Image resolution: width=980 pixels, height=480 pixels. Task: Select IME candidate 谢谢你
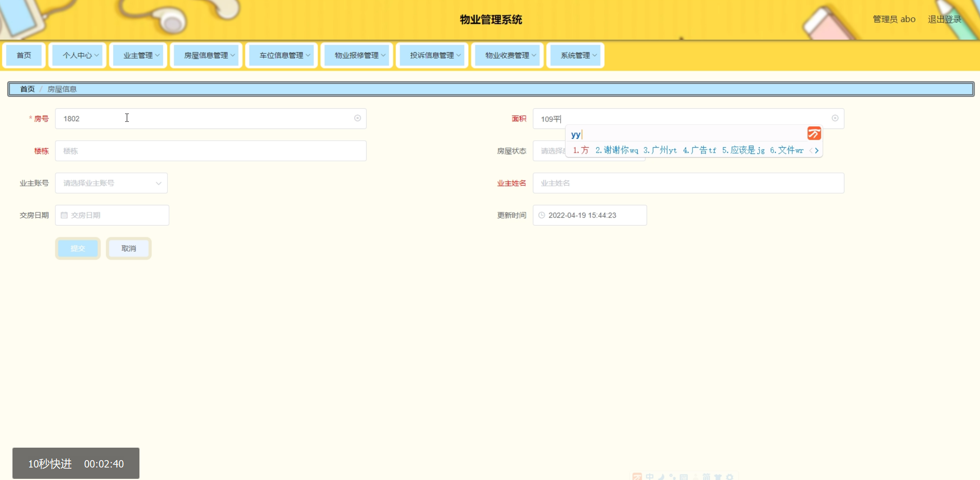616,150
